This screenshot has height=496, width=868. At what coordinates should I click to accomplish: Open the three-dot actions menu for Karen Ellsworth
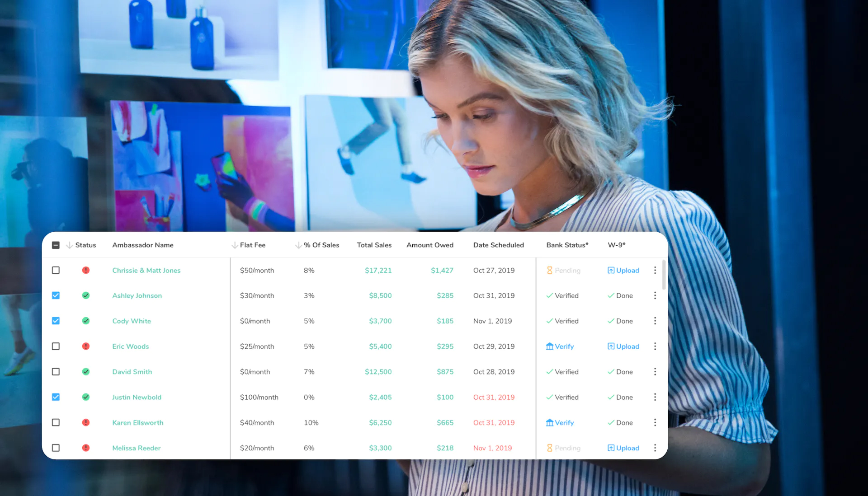click(x=655, y=422)
